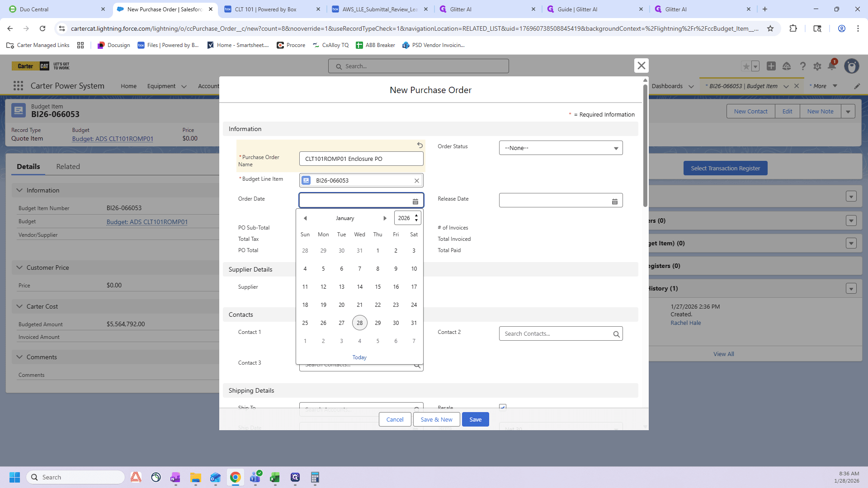Go to previous month in datepicker
The image size is (868, 488).
coord(305,218)
